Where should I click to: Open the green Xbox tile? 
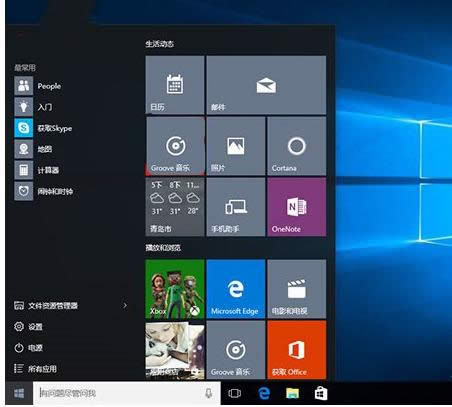click(175, 289)
